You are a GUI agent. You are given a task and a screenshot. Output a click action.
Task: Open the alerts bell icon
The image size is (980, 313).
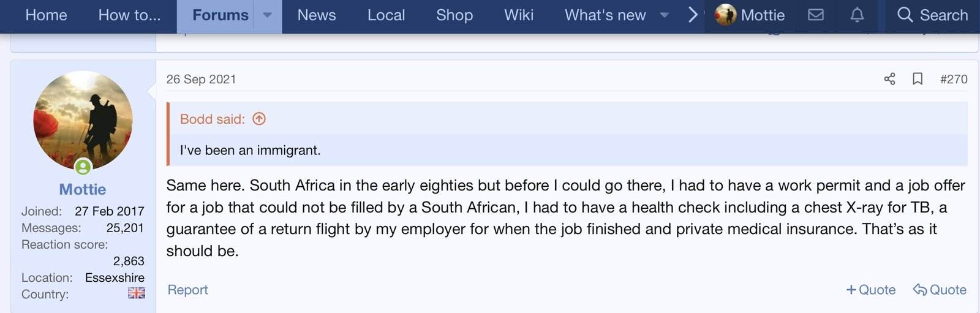click(x=857, y=15)
